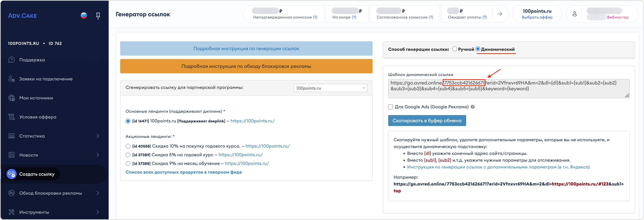This screenshot has height=220, width=644.
Task: Expand the Statistics sidebar submenu
Action: click(x=98, y=136)
